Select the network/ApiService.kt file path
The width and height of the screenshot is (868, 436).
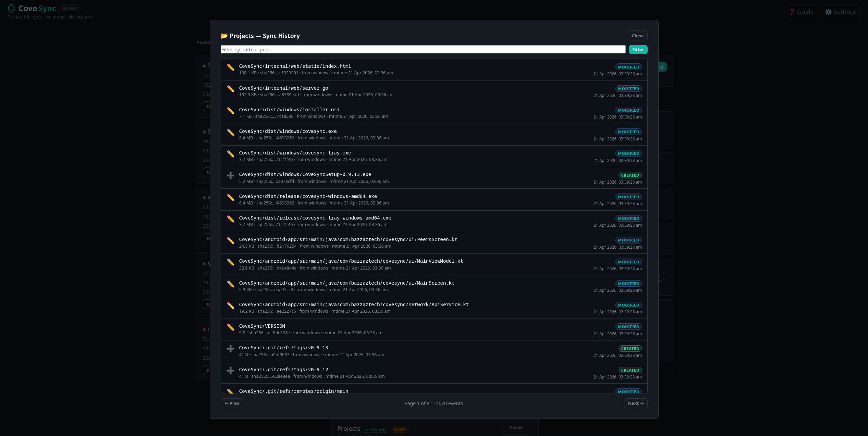(x=354, y=304)
